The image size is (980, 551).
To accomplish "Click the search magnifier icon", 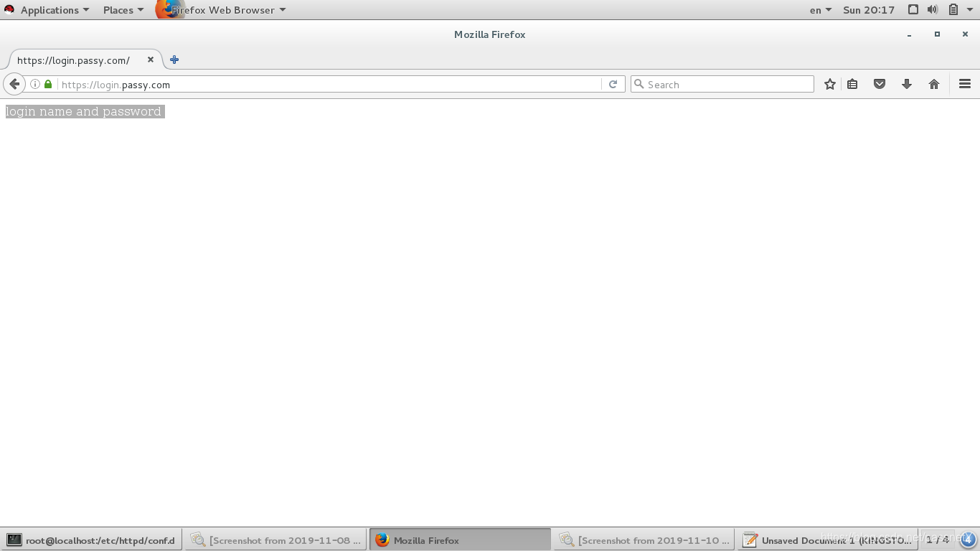I will tap(639, 84).
